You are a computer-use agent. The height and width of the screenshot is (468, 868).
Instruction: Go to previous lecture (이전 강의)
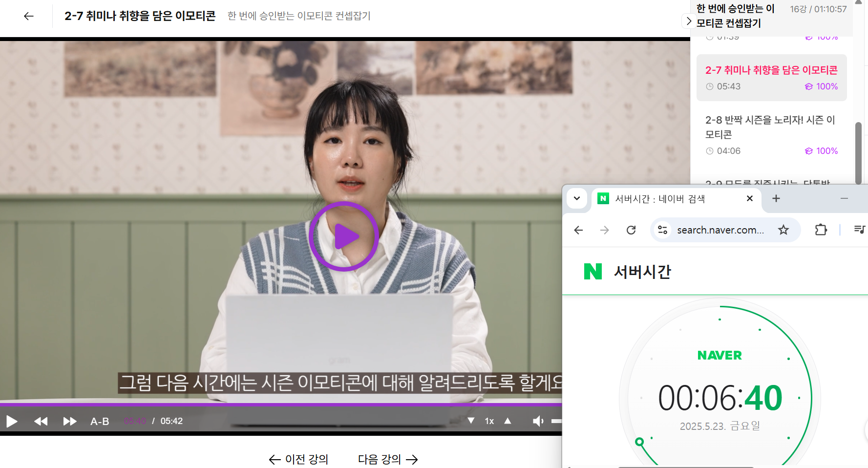tap(298, 459)
